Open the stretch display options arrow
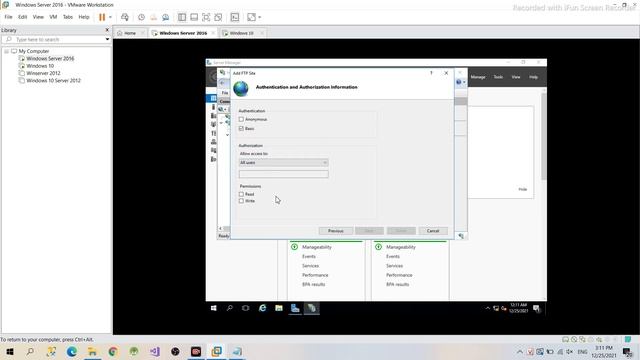640x360 pixels. (x=260, y=17)
